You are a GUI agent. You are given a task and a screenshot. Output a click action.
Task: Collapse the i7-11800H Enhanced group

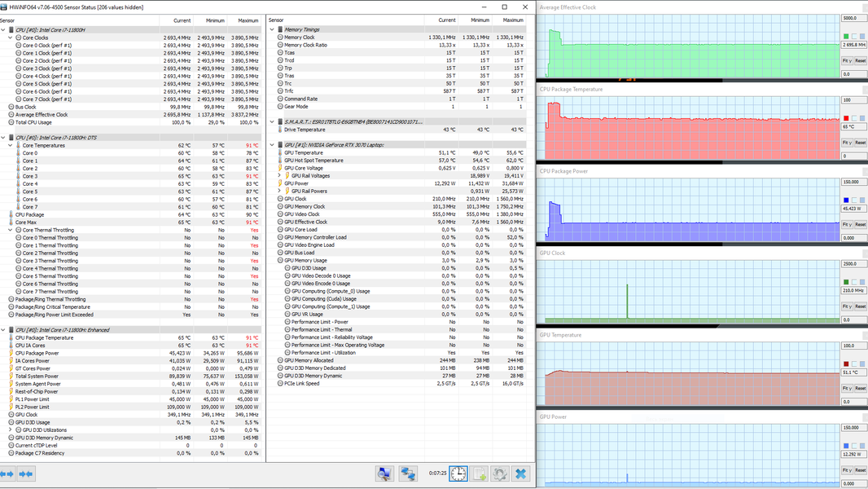[3, 329]
